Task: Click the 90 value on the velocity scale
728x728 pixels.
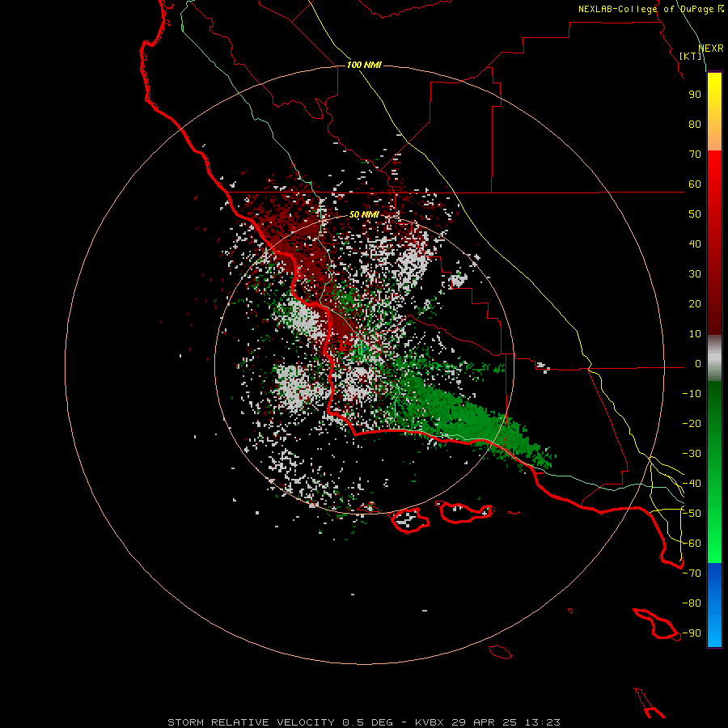Action: pos(695,95)
